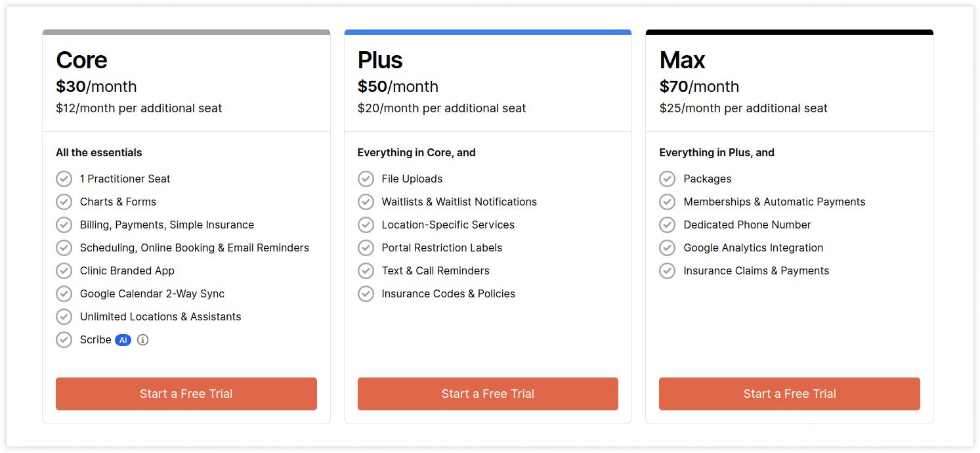This screenshot has height=453, width=980.
Task: Start a Free Trial for Max plan
Action: coord(790,394)
